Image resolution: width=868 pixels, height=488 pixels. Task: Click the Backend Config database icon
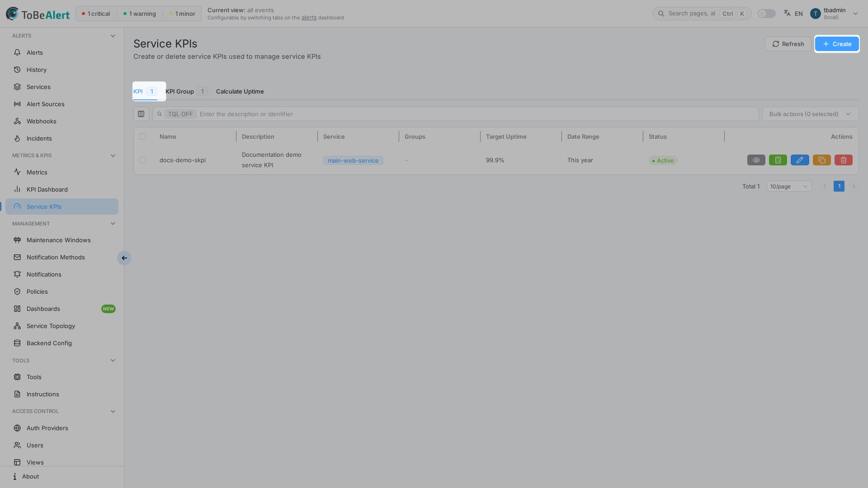pyautogui.click(x=17, y=343)
